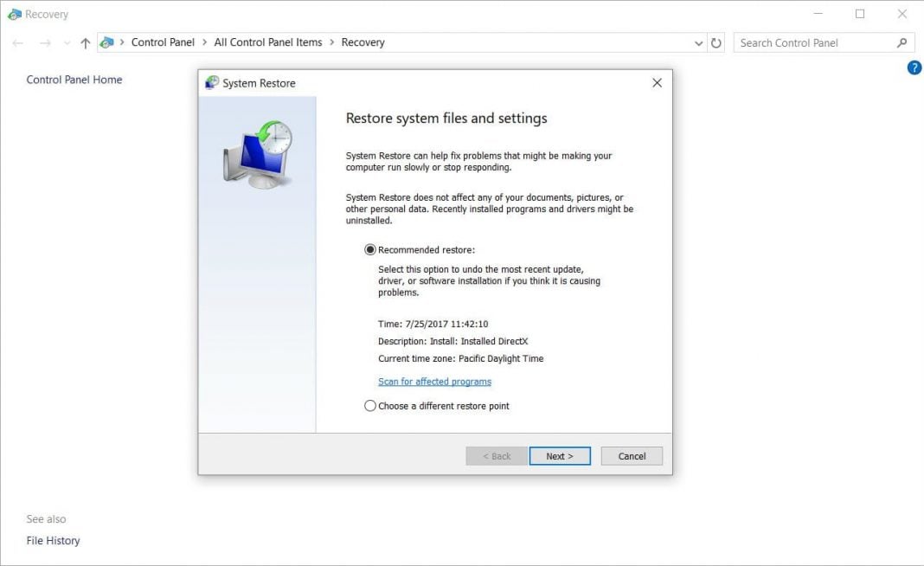
Task: Open Scan for affected programs
Action: 433,381
